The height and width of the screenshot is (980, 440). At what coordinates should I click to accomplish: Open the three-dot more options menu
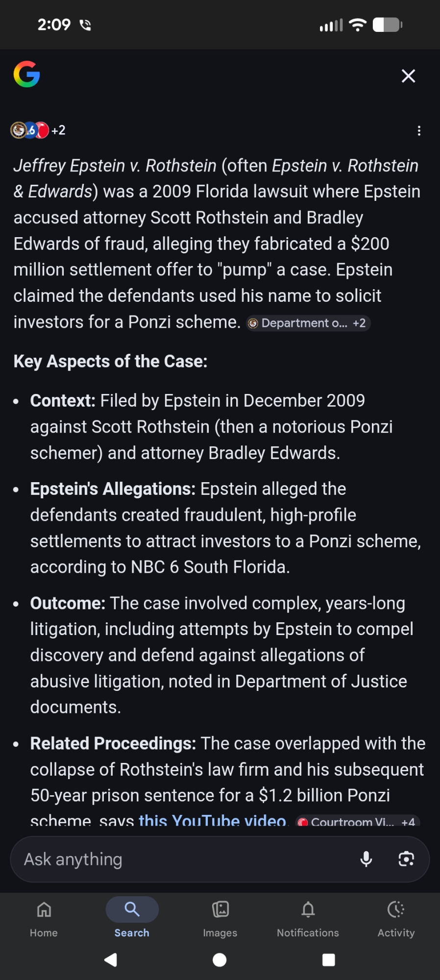coord(418,131)
